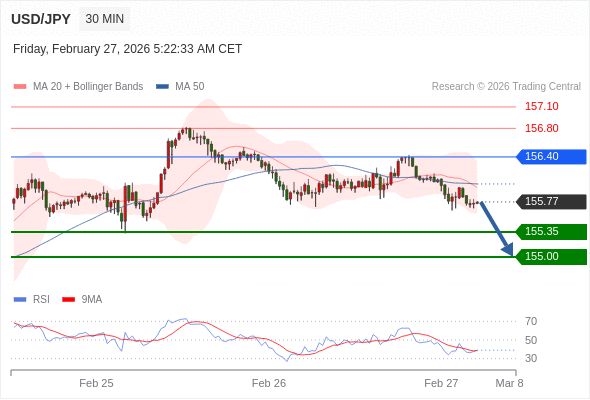Click the green 155.00 target price tag
This screenshot has width=590, height=400.
click(552, 257)
